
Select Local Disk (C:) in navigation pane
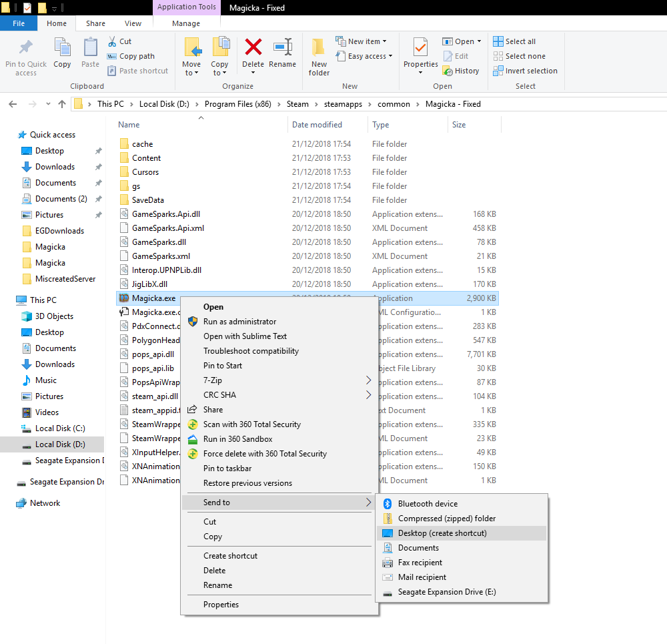60,428
